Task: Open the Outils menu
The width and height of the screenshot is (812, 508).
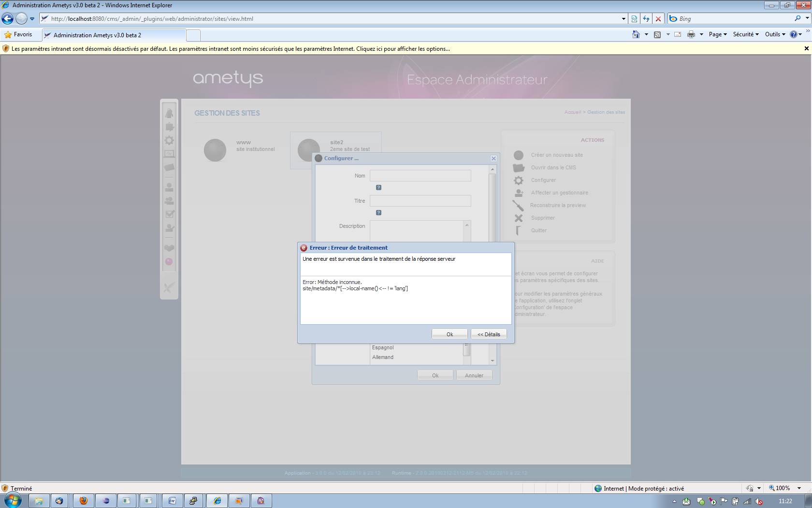Action: [x=775, y=34]
